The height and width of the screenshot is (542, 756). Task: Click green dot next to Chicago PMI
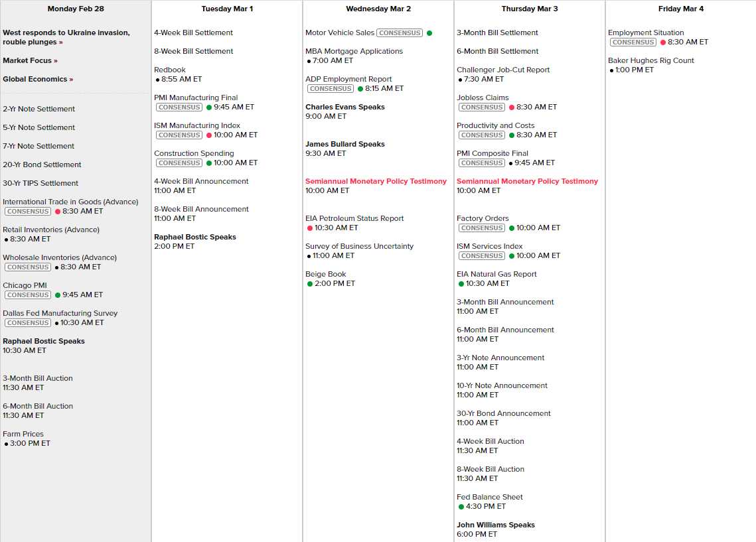(58, 295)
